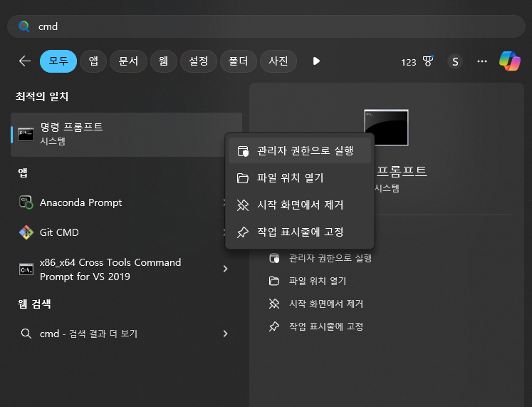Click the 앱 section heading
This screenshot has width=532, height=407.
(x=23, y=172)
